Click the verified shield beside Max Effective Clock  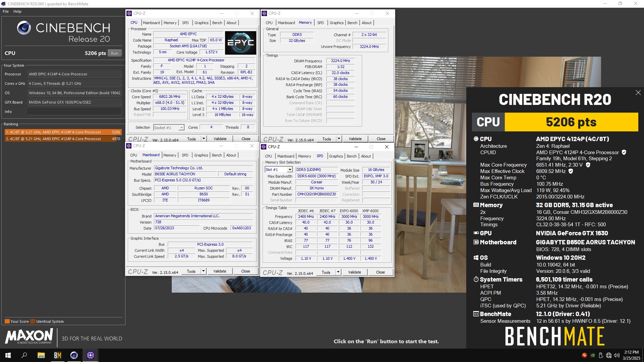(571, 171)
